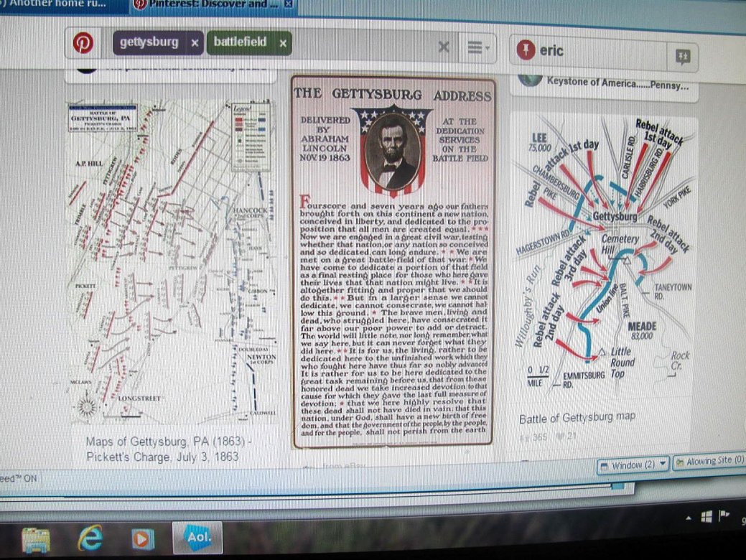
Task: Click the Speed ON status bar entry
Action: [x=18, y=478]
